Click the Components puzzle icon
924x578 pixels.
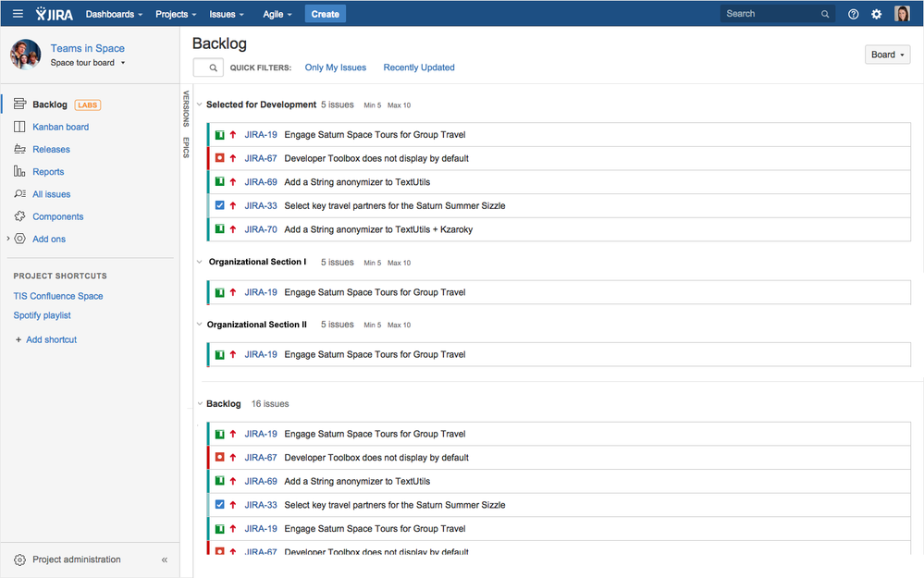19,216
